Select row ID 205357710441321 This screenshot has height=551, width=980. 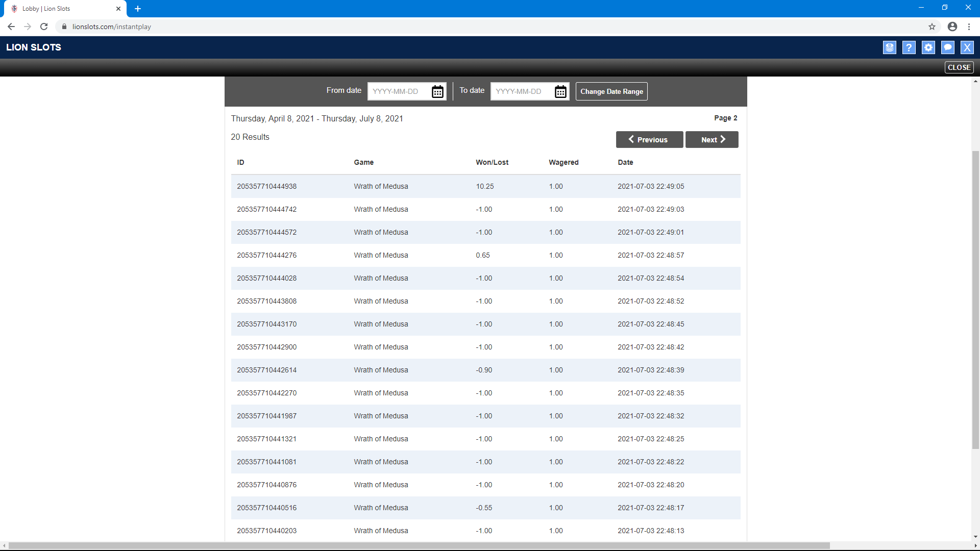[485, 439]
